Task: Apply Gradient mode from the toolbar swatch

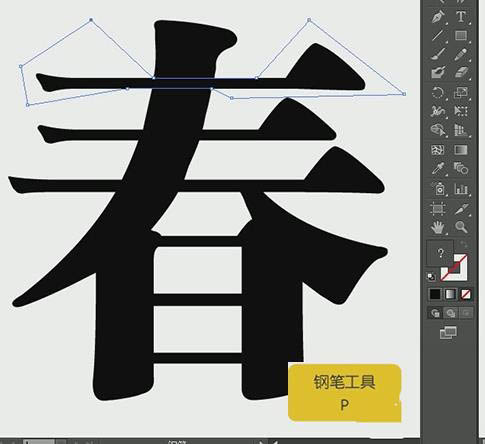Action: tap(450, 294)
